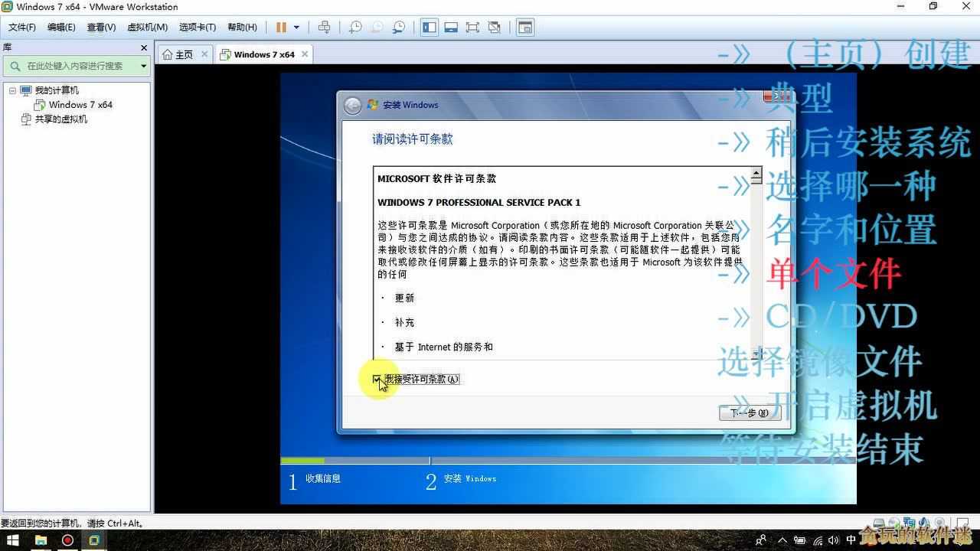This screenshot has height=551, width=980.
Task: Open File Explorer from the taskbar
Action: coord(41,540)
